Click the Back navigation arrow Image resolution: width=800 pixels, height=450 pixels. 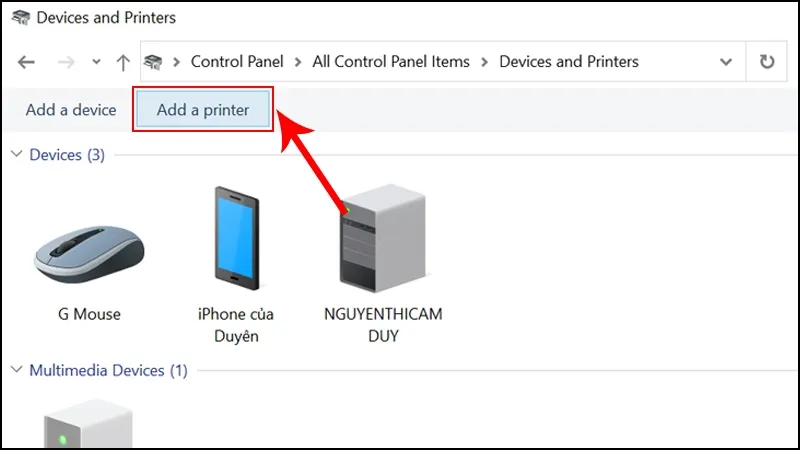pos(26,62)
